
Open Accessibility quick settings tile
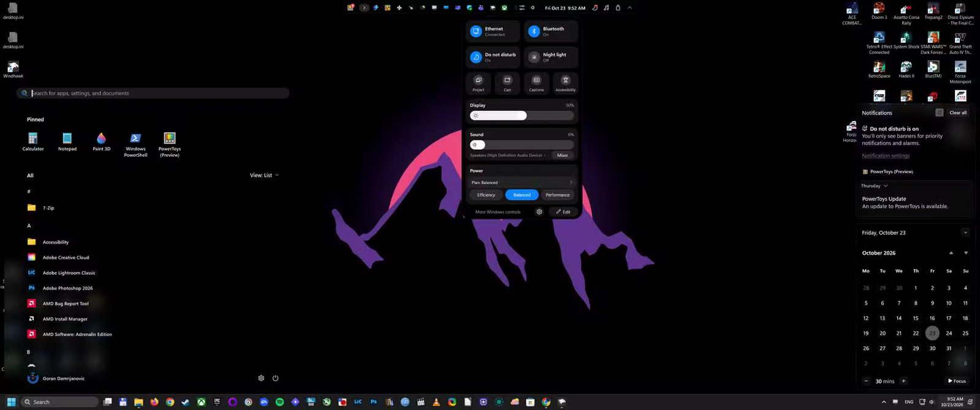[x=565, y=83]
